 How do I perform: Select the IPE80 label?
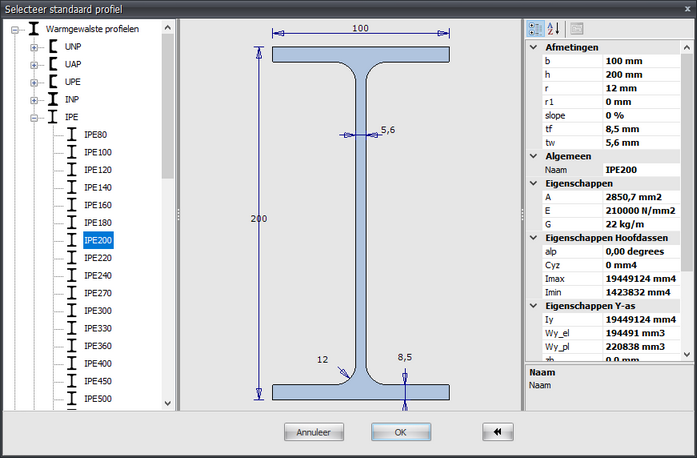pos(96,135)
